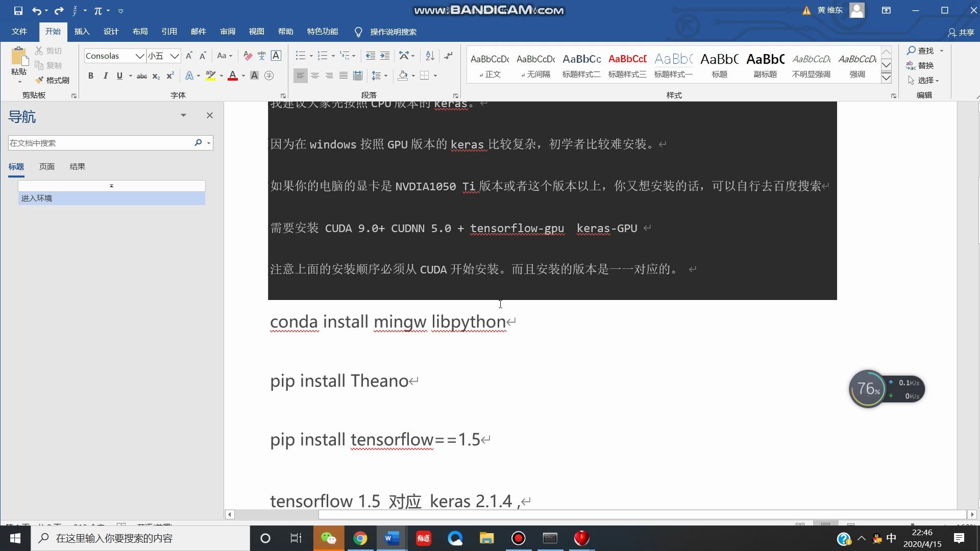
Task: Apply distributed alignment
Action: coord(358,76)
